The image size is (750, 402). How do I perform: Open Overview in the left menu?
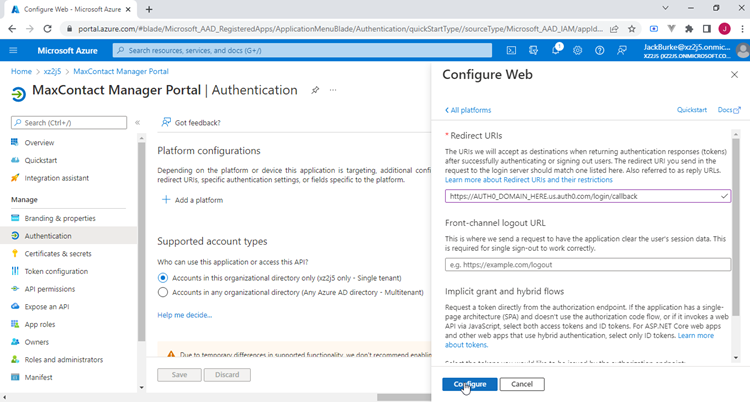point(39,143)
